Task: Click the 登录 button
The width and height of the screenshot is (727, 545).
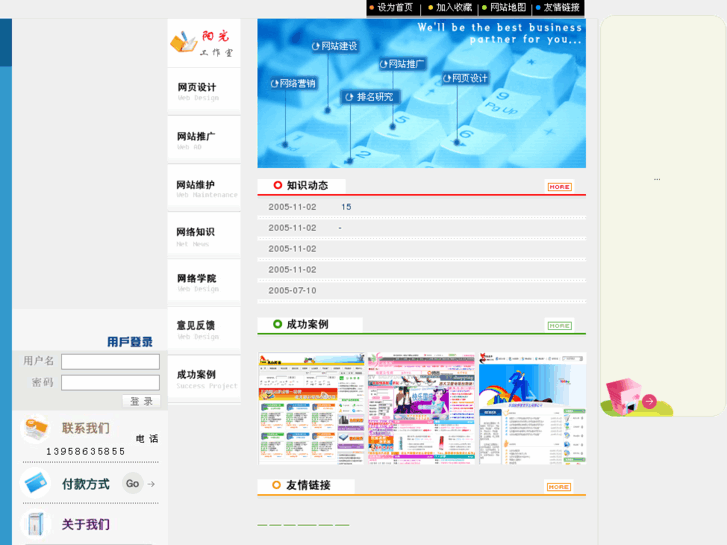Action: (x=141, y=401)
